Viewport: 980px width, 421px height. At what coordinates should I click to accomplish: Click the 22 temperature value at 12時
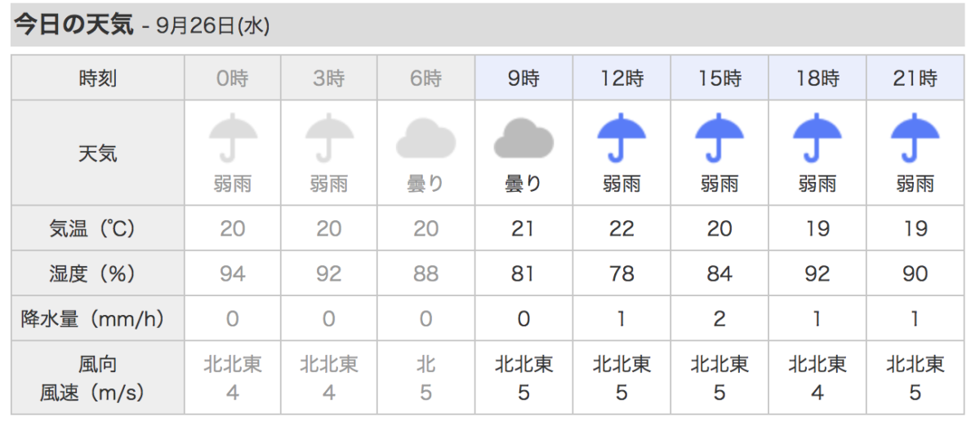click(x=621, y=229)
